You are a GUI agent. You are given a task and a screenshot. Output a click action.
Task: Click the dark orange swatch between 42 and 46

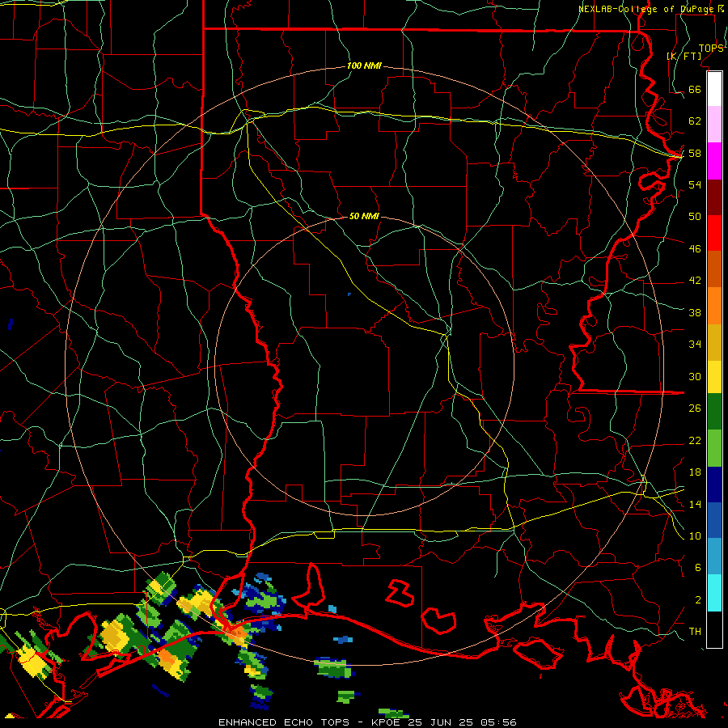[714, 269]
